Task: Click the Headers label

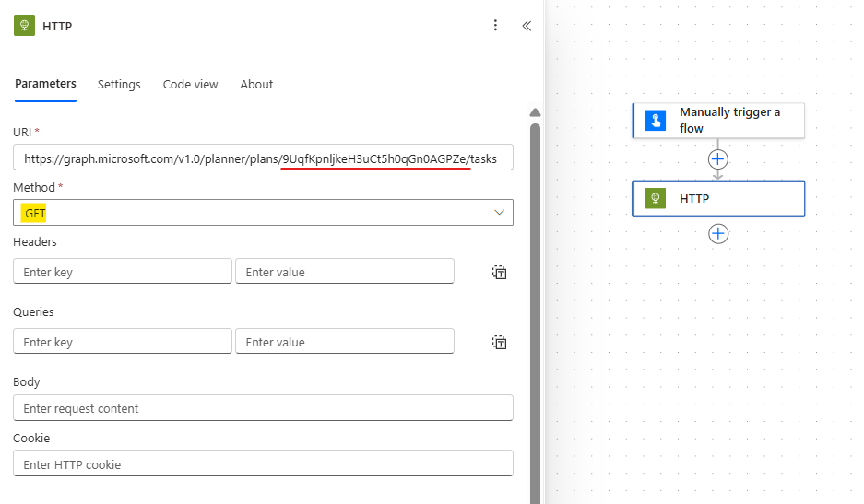Action: 35,241
